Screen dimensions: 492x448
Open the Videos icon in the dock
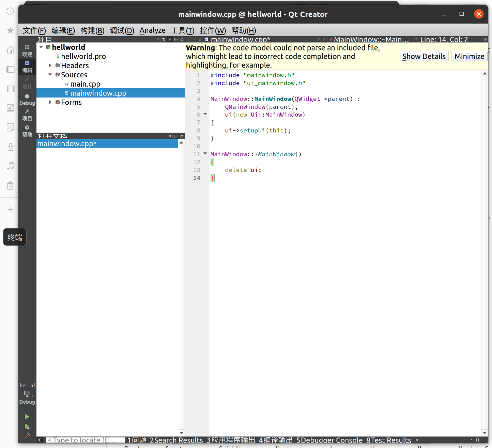pyautogui.click(x=10, y=89)
